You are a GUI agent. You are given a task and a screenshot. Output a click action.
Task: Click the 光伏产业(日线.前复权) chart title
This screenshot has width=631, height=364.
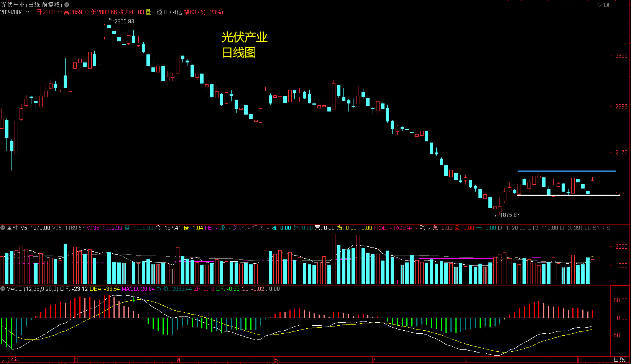(31, 5)
